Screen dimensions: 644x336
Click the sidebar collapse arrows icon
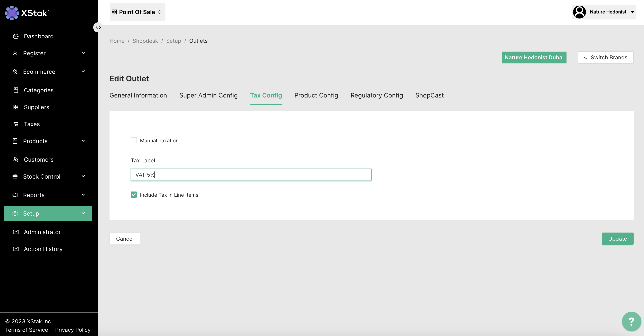tap(98, 27)
